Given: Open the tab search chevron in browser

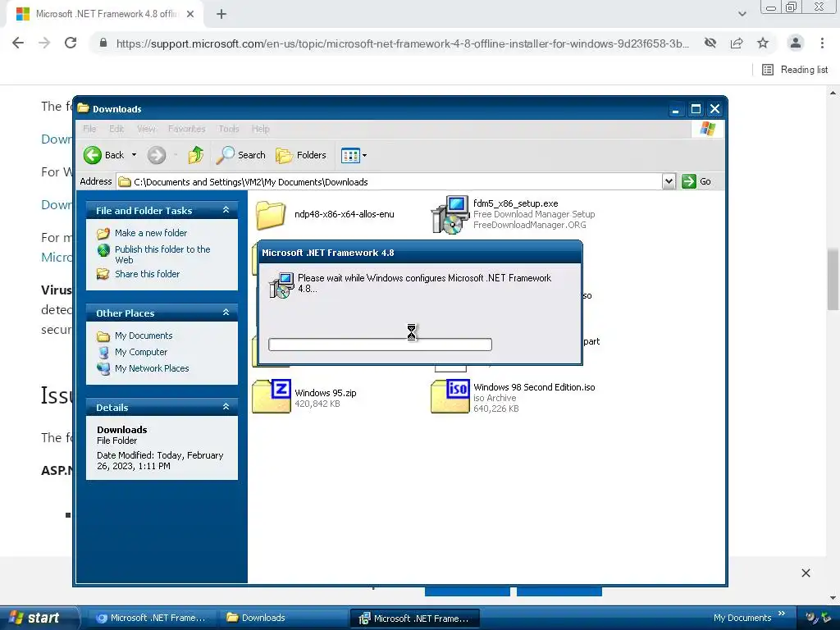Looking at the screenshot, I should point(742,14).
